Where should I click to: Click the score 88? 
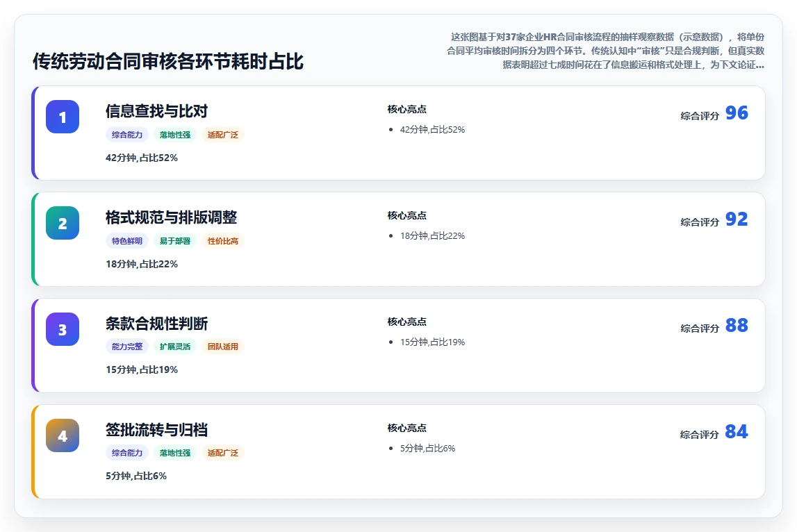[737, 325]
